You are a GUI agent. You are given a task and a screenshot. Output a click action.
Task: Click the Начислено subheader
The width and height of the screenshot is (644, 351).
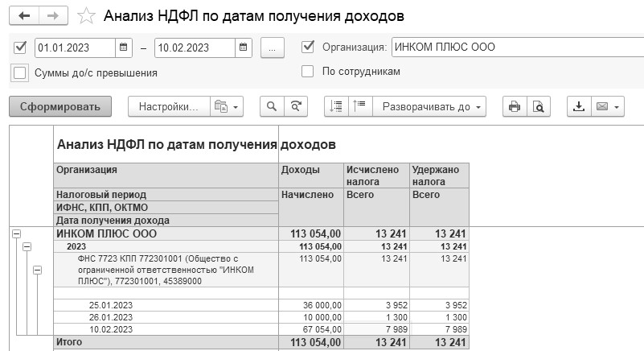311,208
